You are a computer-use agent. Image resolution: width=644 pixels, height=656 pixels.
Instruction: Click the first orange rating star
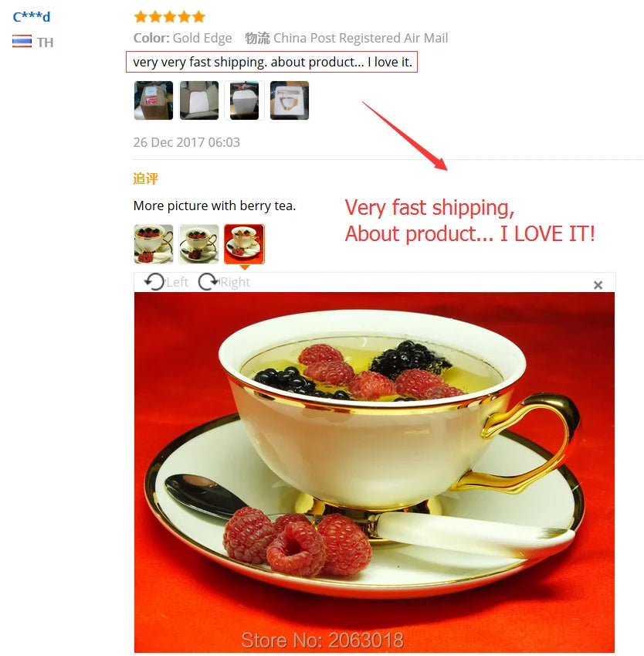coord(141,17)
